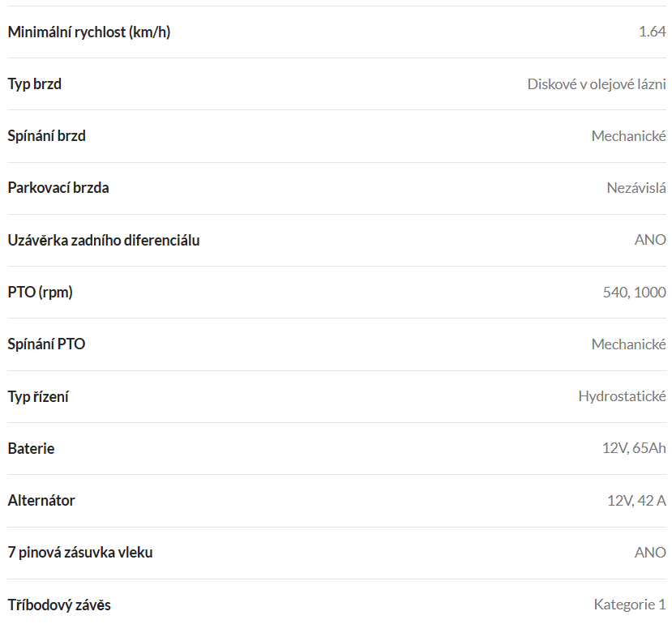Select the Parkovací brzda label
Image resolution: width=672 pixels, height=624 pixels.
pyautogui.click(x=58, y=188)
